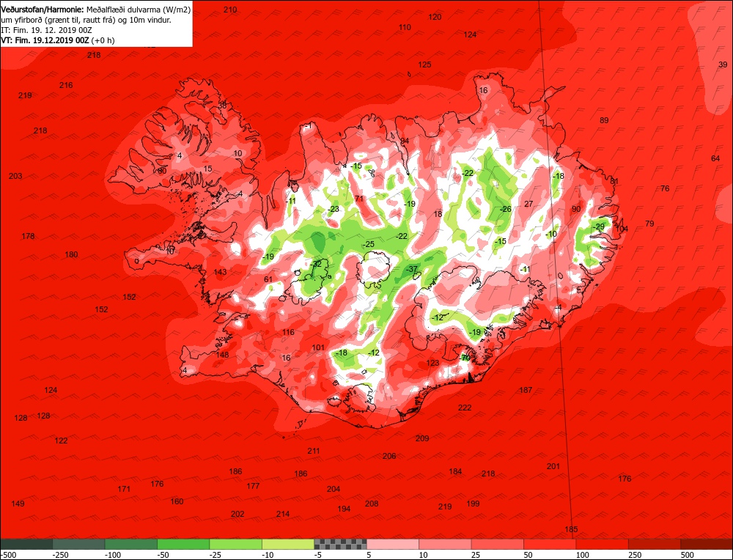Click the '64' value at the right edge
Screen dimensions: 733x560
(x=715, y=158)
